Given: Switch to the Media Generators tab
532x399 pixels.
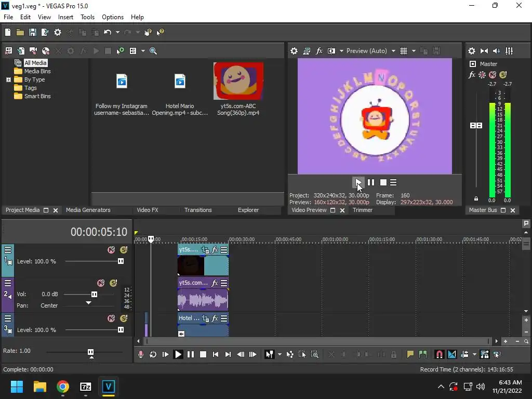Looking at the screenshot, I should click(x=88, y=210).
